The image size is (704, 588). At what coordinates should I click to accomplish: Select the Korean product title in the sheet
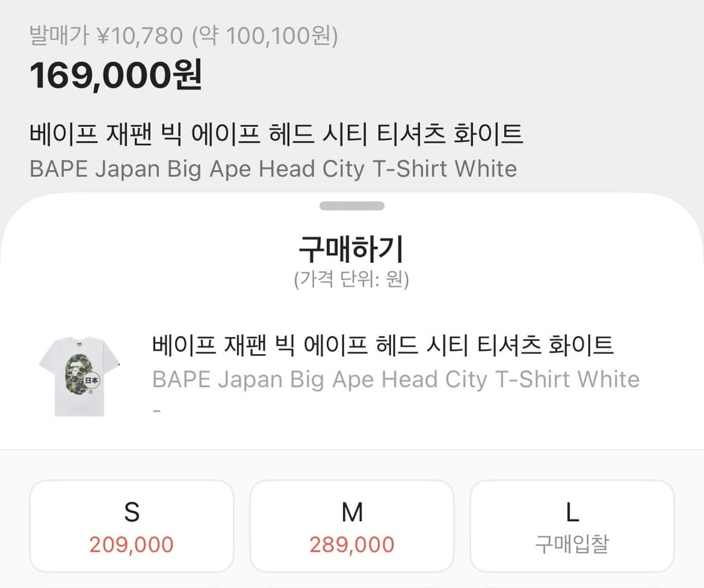(x=384, y=344)
